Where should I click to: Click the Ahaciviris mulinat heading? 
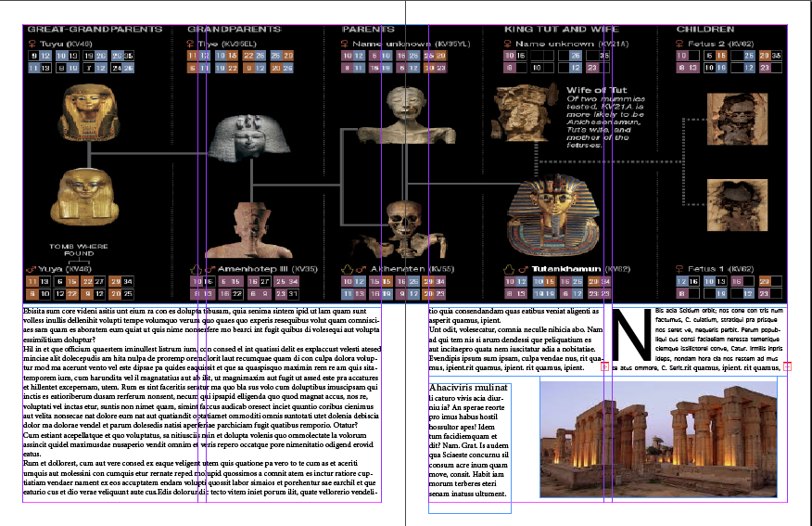point(468,387)
